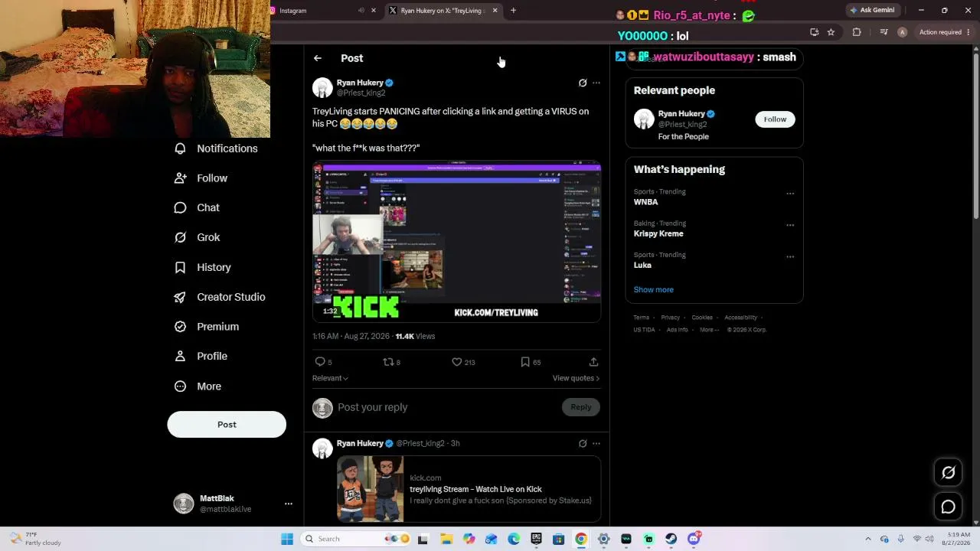Like the post with 213 likes

(x=463, y=362)
